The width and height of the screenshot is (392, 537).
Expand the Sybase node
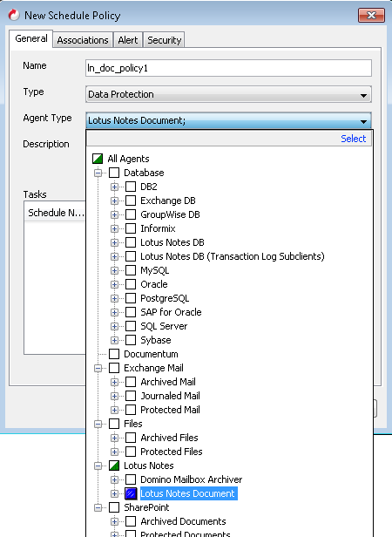[x=114, y=340]
